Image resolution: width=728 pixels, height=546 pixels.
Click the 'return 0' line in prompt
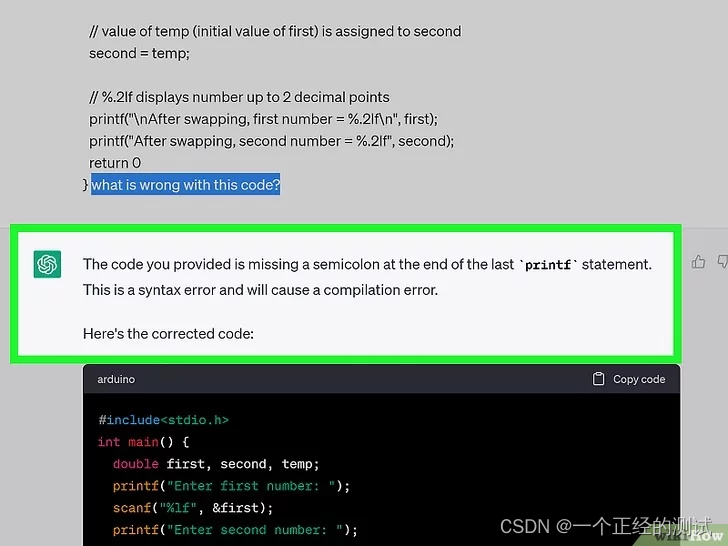(x=115, y=163)
